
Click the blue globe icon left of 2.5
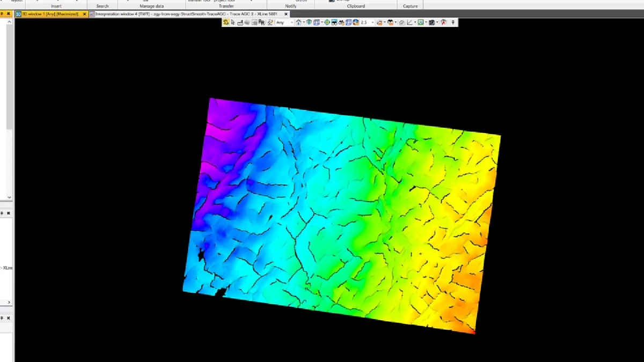355,23
